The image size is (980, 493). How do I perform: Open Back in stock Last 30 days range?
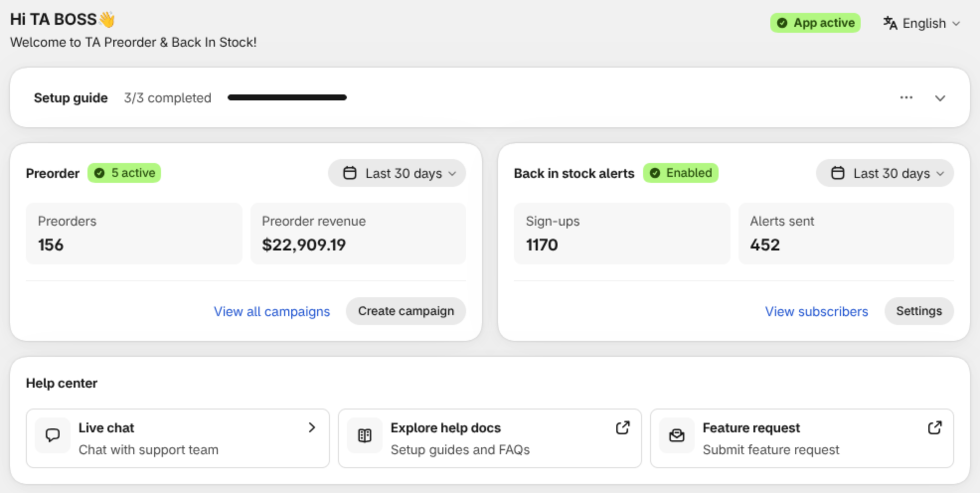(885, 173)
